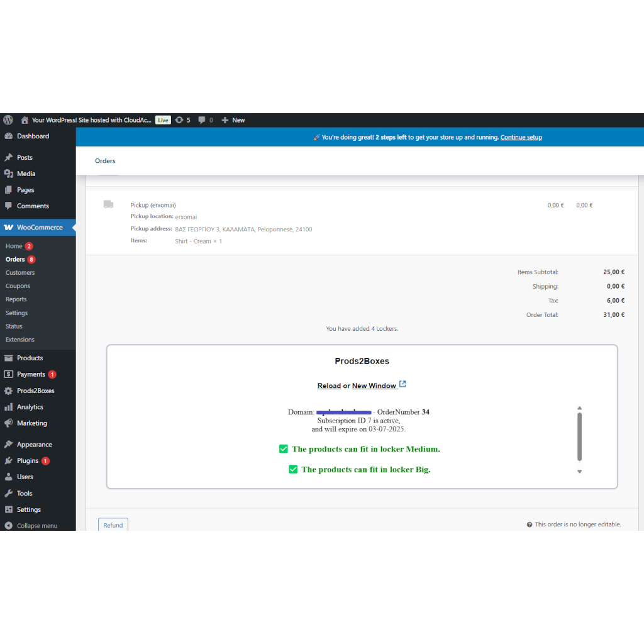Click the plus New icon in the admin bar
This screenshot has height=644, width=644.
pos(225,120)
